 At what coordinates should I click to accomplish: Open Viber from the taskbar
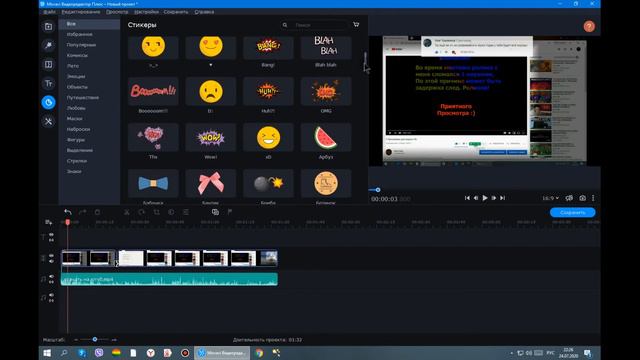(x=99, y=353)
